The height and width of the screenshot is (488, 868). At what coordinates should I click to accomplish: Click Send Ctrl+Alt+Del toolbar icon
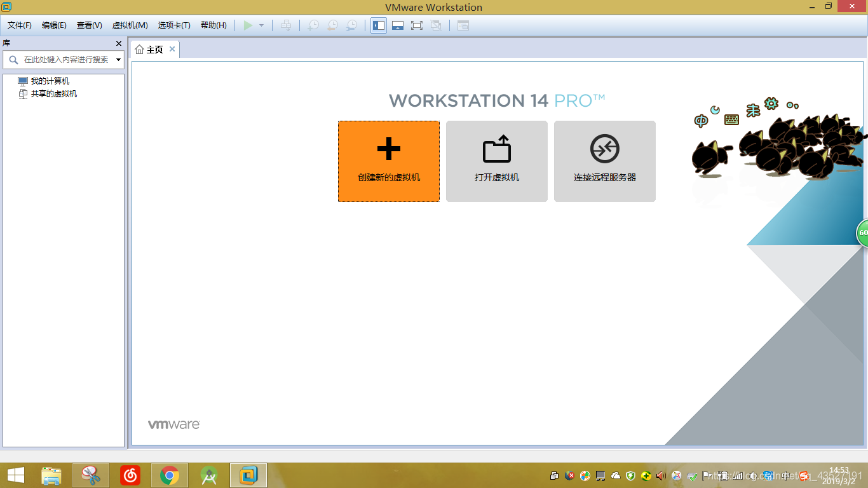(286, 25)
